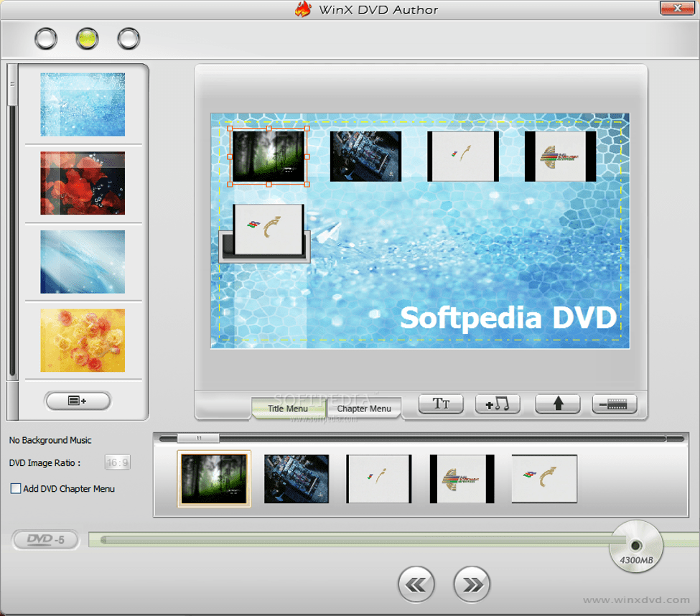Click the DVD capacity progress bar

pos(357,540)
